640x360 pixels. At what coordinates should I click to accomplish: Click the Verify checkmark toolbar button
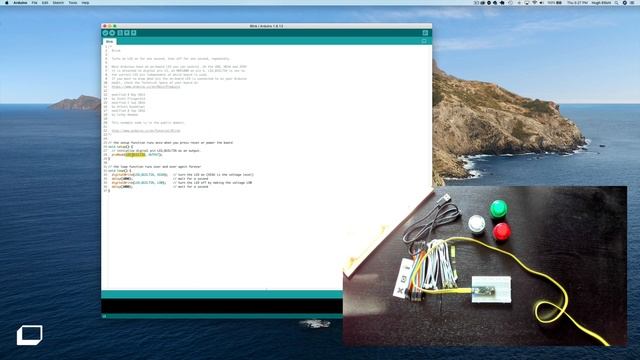[x=105, y=33]
